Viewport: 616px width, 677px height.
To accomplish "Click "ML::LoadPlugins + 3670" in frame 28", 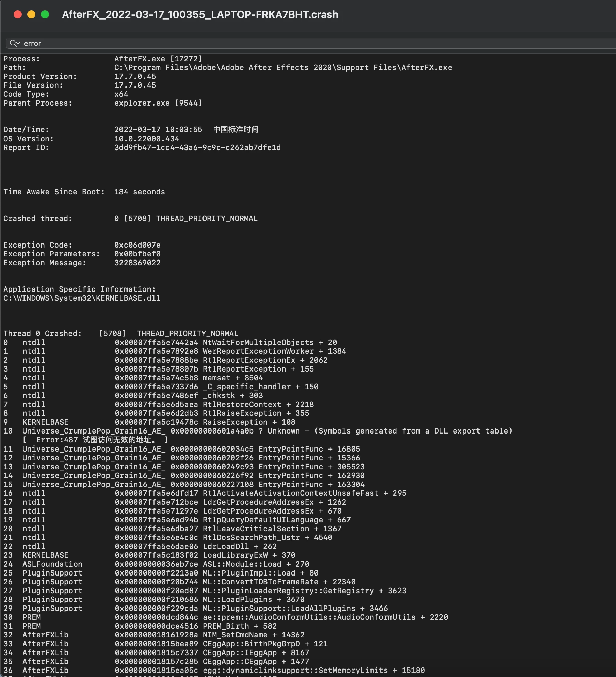I will pyautogui.click(x=254, y=599).
